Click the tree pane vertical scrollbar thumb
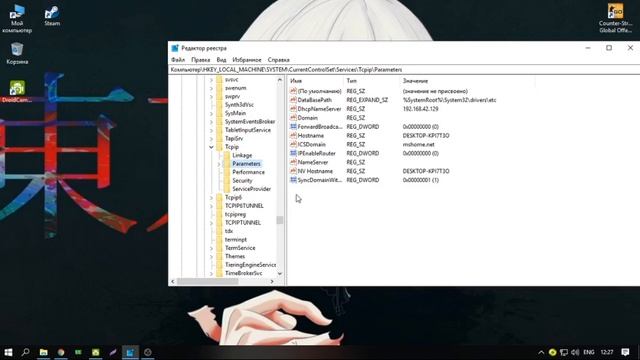Viewport: 640px width, 360px height. (280, 220)
